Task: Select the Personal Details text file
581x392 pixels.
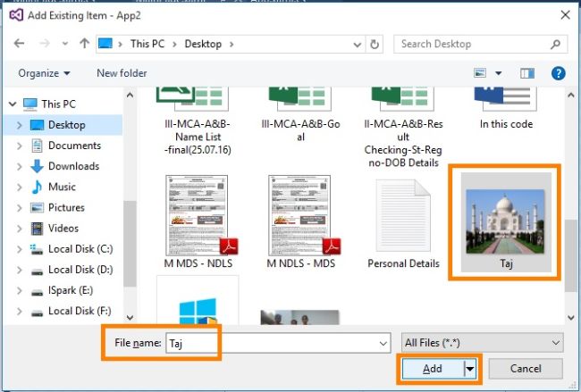Action: click(403, 223)
